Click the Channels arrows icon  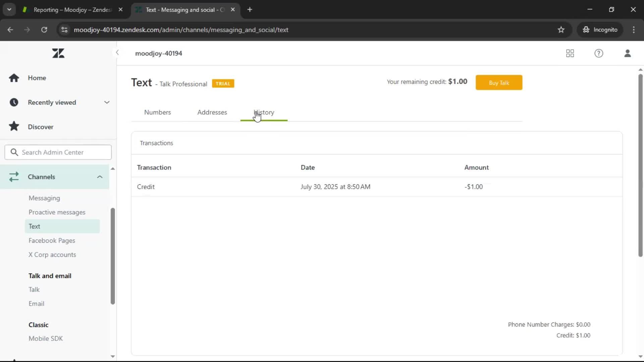click(14, 177)
